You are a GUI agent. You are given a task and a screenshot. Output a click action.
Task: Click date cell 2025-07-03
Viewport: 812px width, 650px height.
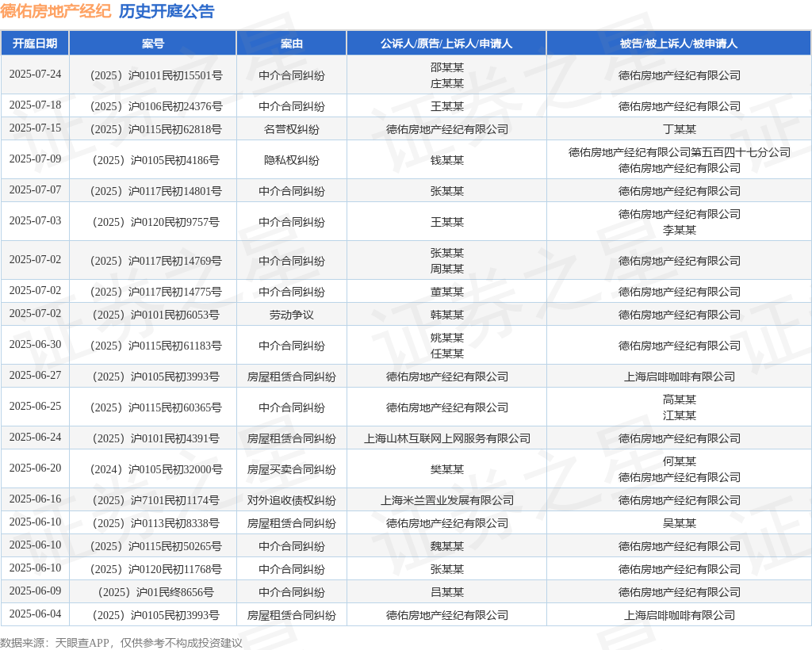[35, 221]
